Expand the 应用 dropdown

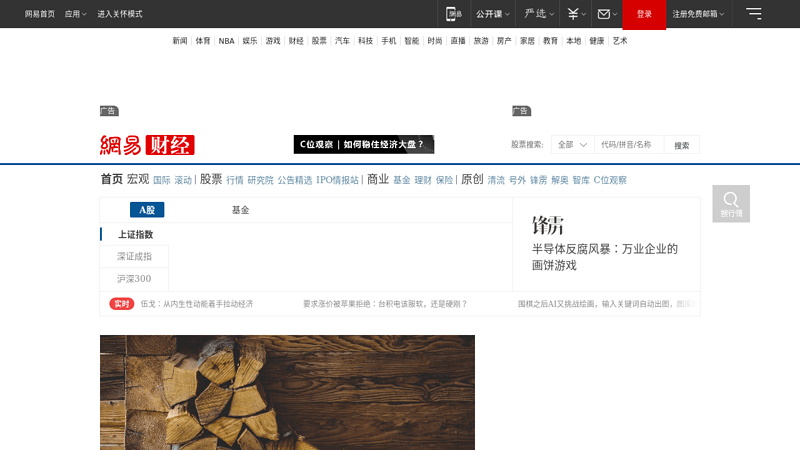(x=76, y=14)
